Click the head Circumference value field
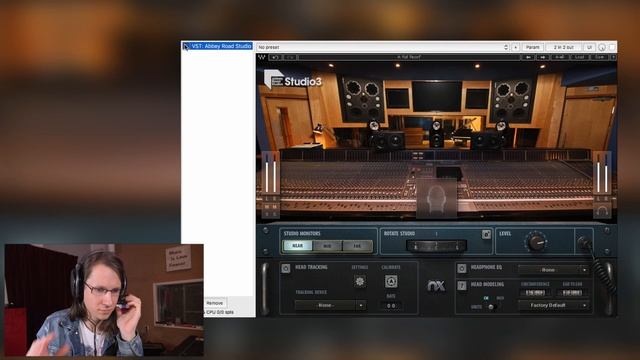This screenshot has width=640, height=360. [x=535, y=293]
